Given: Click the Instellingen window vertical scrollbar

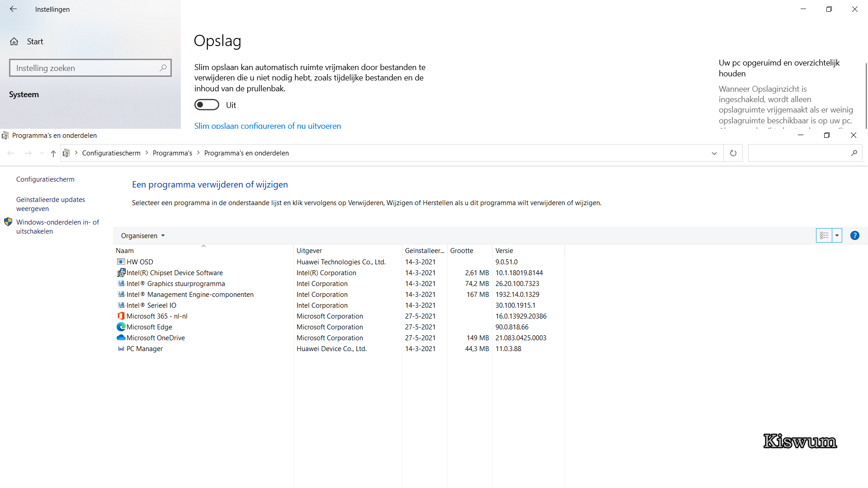Looking at the screenshot, I should pyautogui.click(x=866, y=95).
